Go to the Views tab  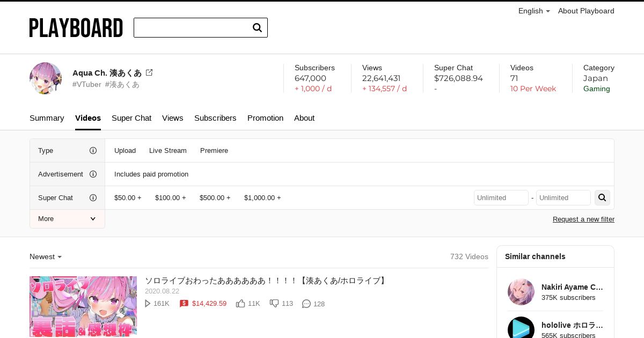[173, 118]
